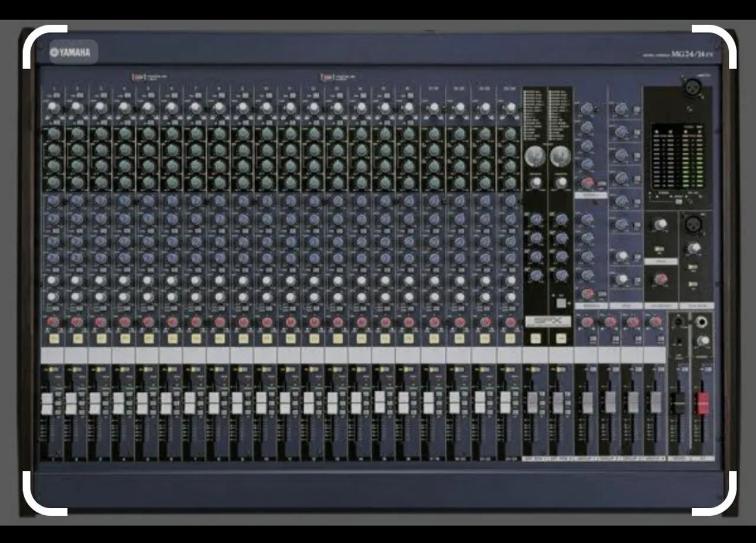Click the white talkback level knob
Screen dimensions: 756x543
(x=694, y=248)
